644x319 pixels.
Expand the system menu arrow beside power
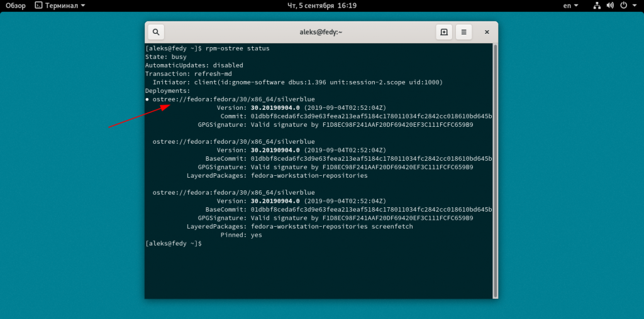click(x=635, y=6)
